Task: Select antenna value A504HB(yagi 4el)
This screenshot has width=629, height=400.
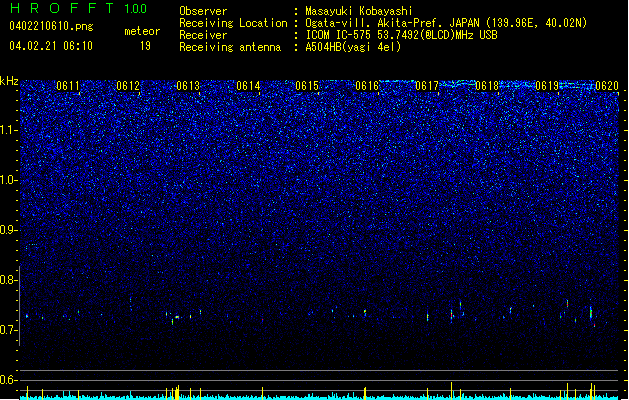Action: pyautogui.click(x=353, y=47)
